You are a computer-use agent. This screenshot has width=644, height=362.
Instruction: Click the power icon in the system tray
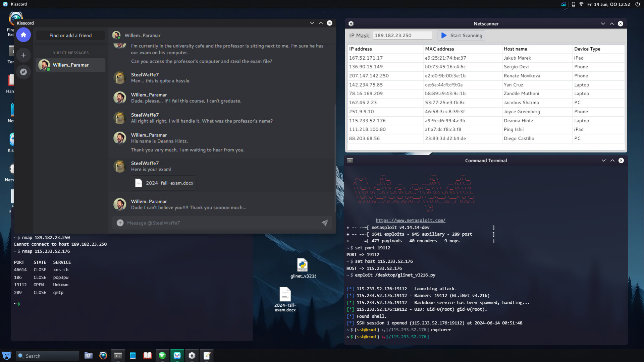click(x=638, y=4)
